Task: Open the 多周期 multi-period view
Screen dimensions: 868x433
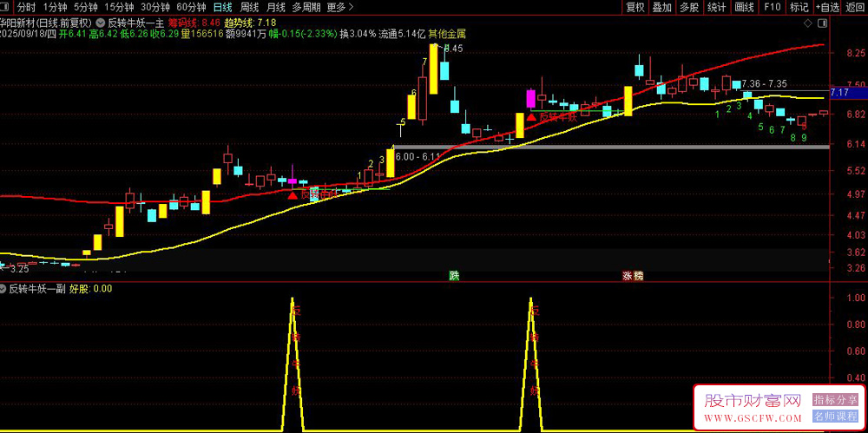Action: 306,7
